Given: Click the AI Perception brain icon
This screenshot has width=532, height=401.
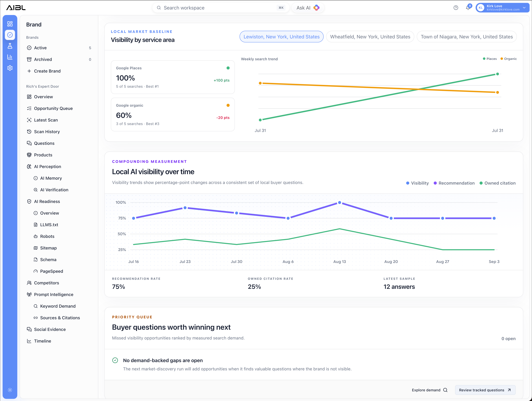Looking at the screenshot, I should 29,166.
